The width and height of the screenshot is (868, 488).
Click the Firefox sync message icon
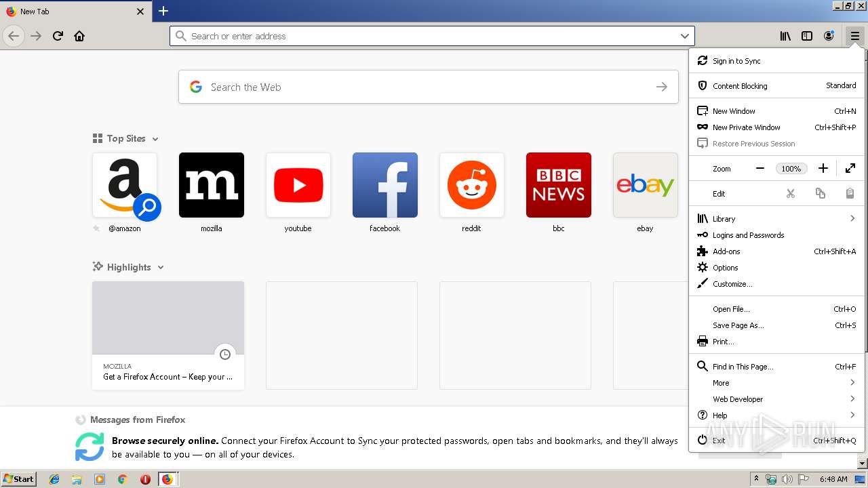pyautogui.click(x=90, y=447)
